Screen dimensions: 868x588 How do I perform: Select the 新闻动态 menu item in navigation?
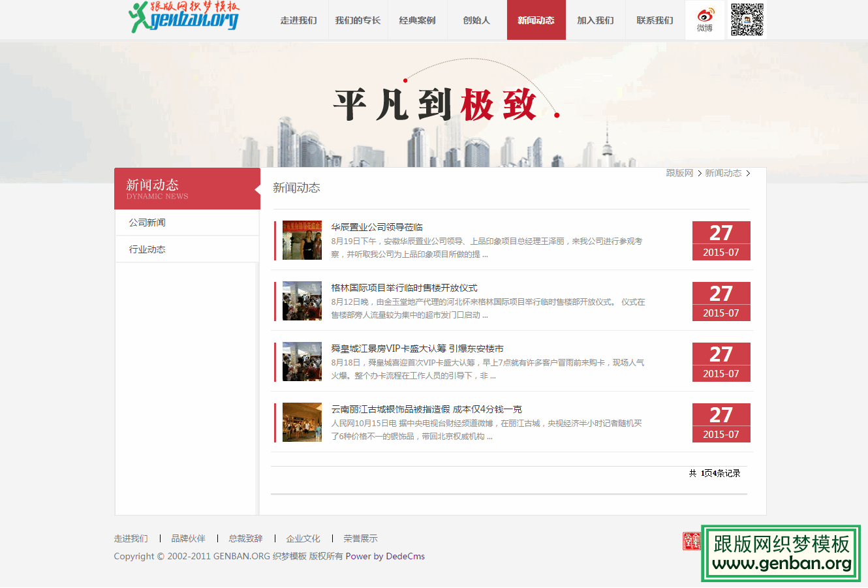pos(536,20)
